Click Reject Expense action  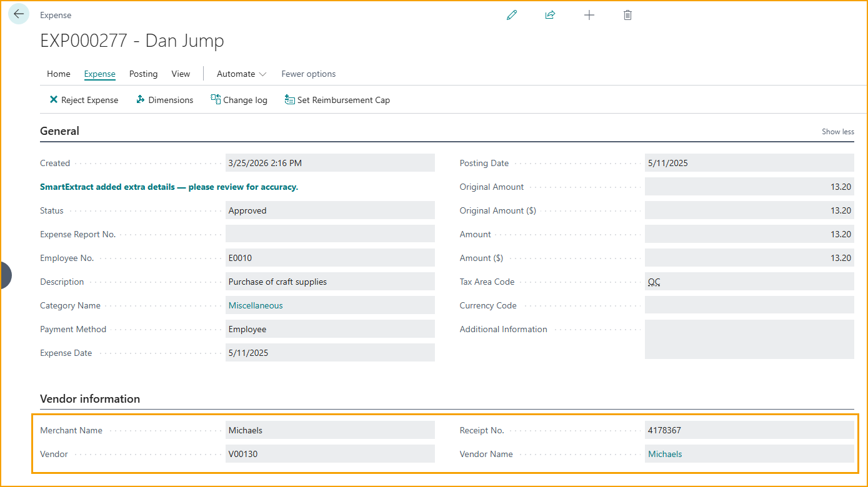pos(84,100)
